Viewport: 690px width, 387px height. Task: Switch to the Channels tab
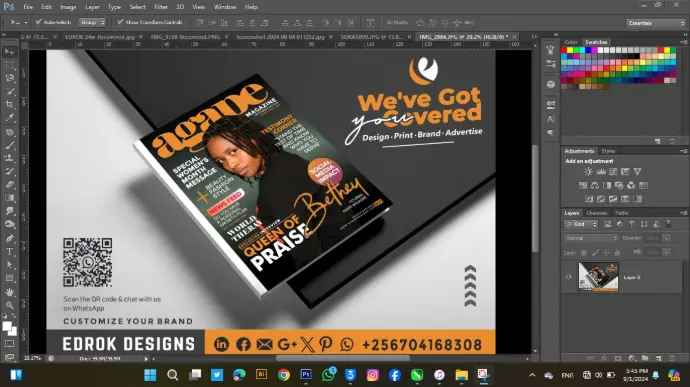click(x=597, y=213)
